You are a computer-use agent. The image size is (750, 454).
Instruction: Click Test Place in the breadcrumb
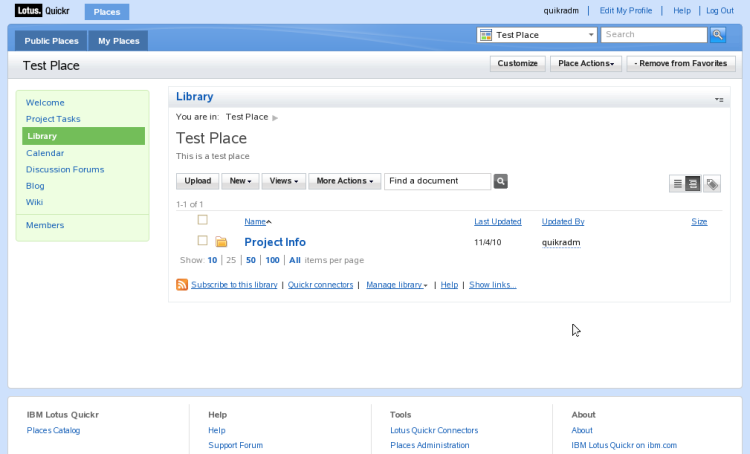[247, 117]
